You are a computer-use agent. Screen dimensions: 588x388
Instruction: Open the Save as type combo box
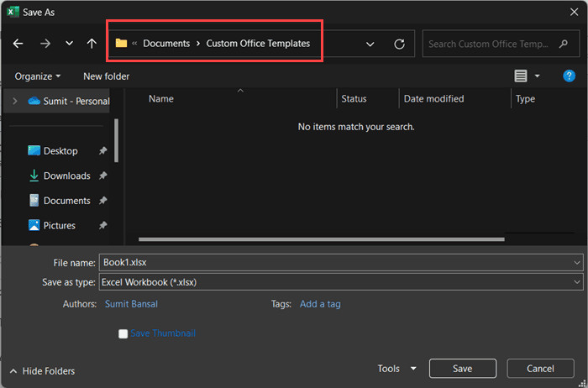[341, 282]
